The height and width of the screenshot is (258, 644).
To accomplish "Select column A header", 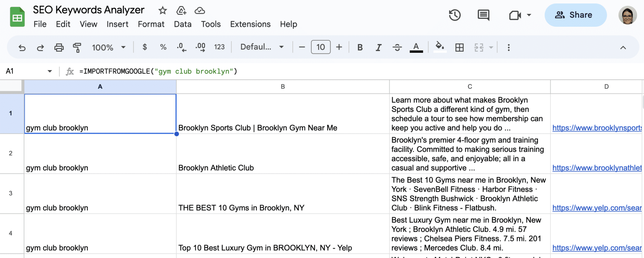I will click(100, 87).
